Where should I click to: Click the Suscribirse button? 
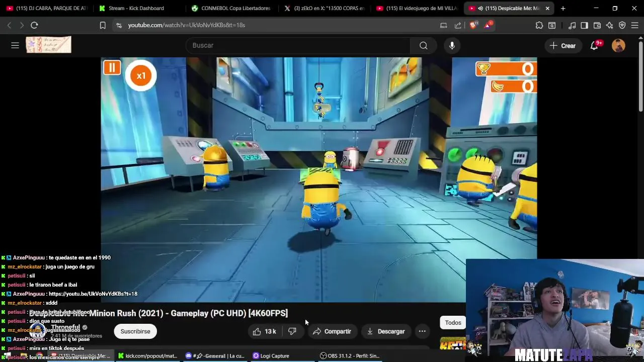point(135,331)
